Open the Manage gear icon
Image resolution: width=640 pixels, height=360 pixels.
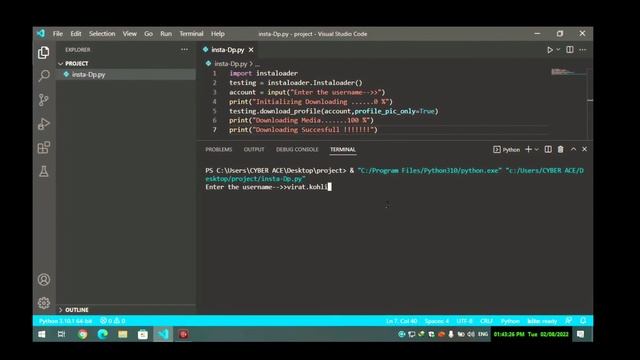pos(44,303)
